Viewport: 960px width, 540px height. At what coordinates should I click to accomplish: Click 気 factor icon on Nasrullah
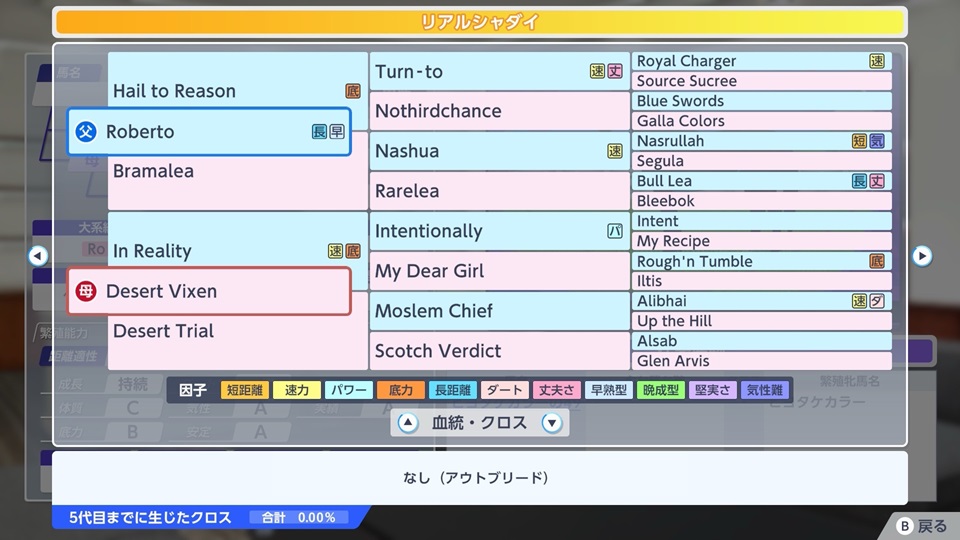(877, 141)
